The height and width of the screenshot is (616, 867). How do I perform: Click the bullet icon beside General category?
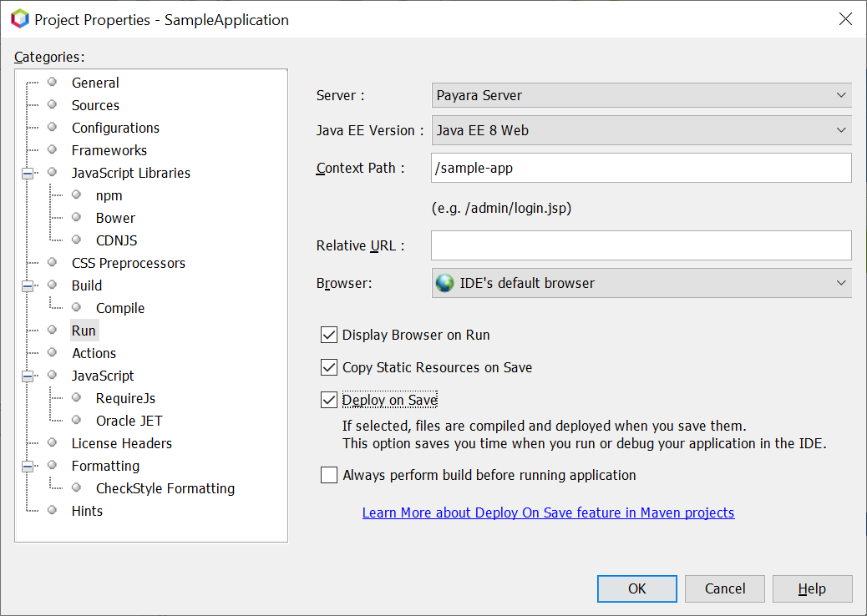click(53, 82)
